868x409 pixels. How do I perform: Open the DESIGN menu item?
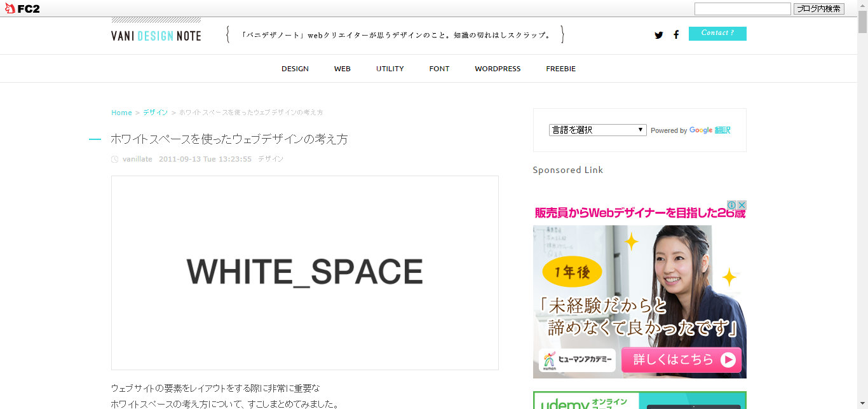coord(295,69)
